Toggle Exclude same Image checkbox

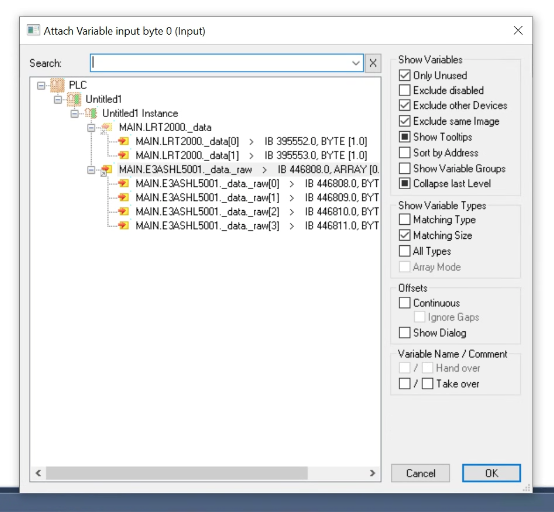tap(405, 121)
